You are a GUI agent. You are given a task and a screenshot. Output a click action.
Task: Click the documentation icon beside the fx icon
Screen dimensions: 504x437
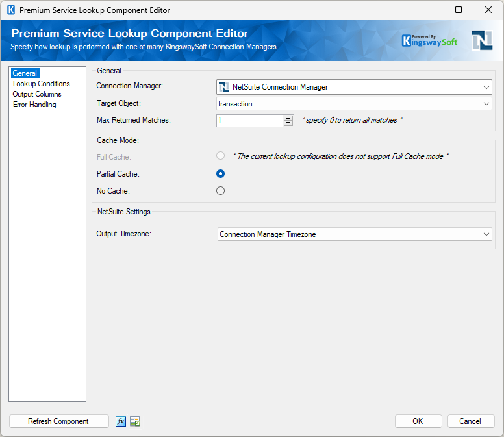point(135,421)
